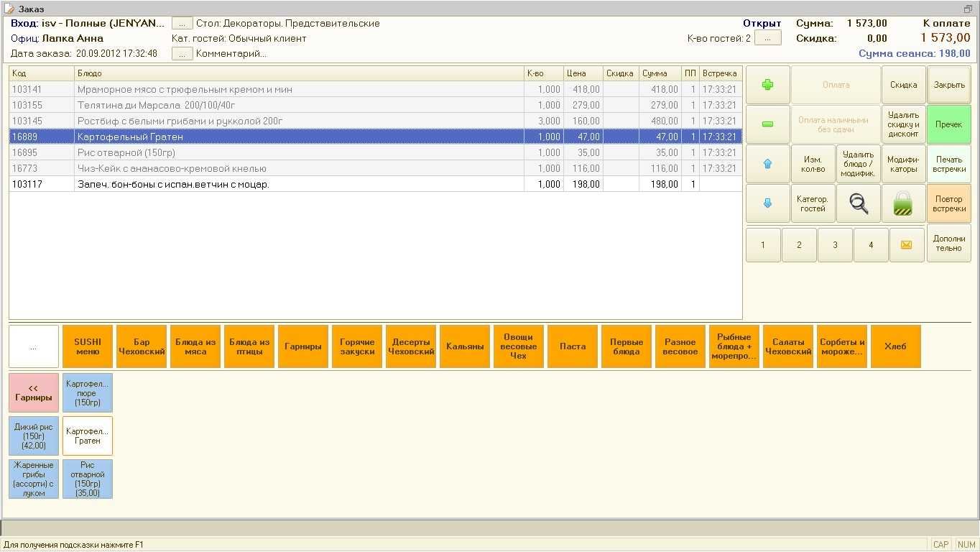Image resolution: width=980 pixels, height=552 pixels.
Task: Add Картофел... пюре (150гр) dish
Action: 88,392
